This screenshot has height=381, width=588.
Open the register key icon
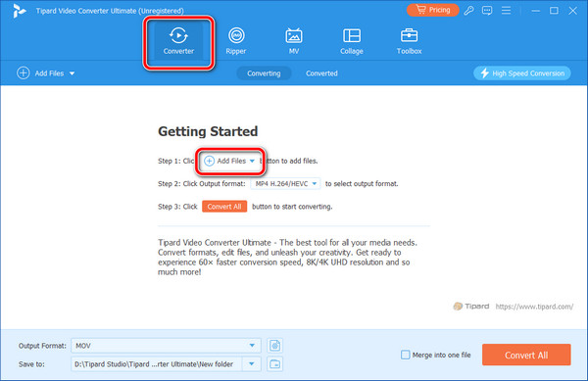click(468, 11)
